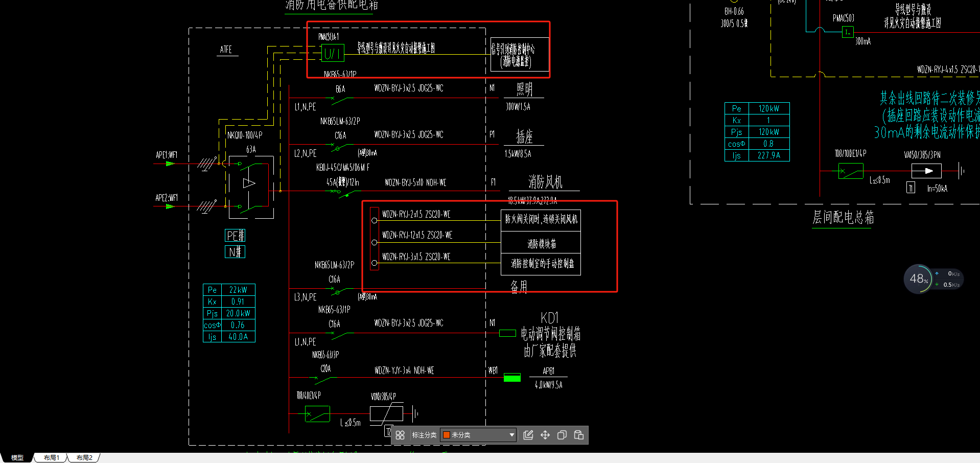The image size is (980, 463).
Task: Switch to the 布局1 tab
Action: [51, 458]
